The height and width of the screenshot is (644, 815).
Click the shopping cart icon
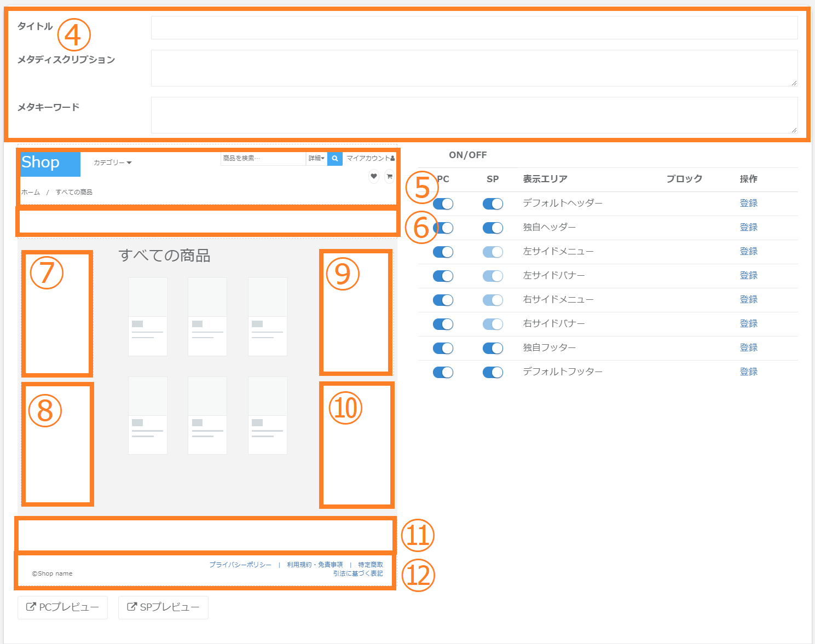389,176
